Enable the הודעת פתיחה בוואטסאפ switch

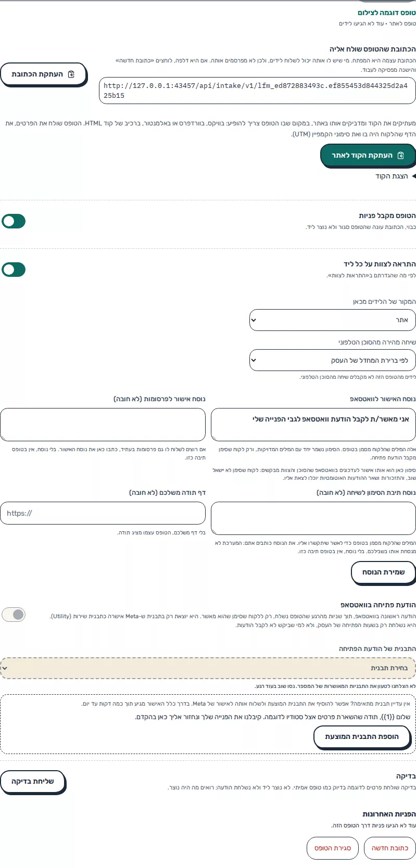tap(14, 615)
